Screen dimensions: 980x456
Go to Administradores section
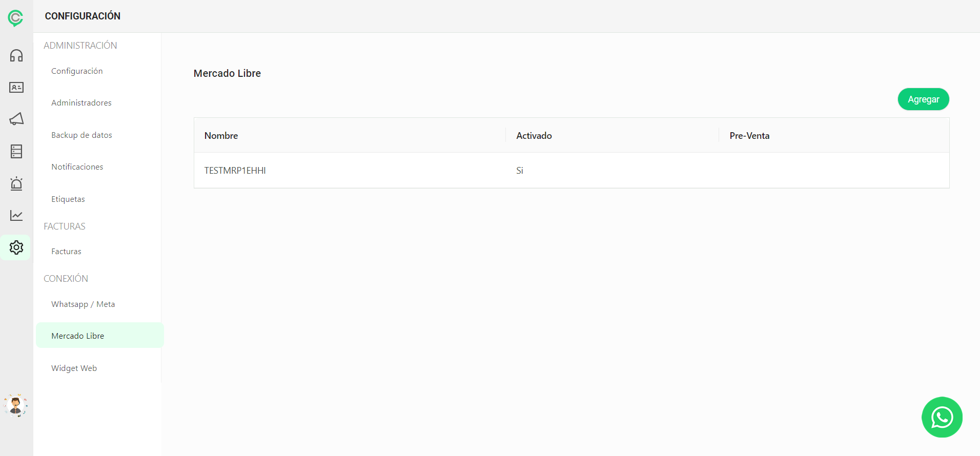tap(81, 103)
